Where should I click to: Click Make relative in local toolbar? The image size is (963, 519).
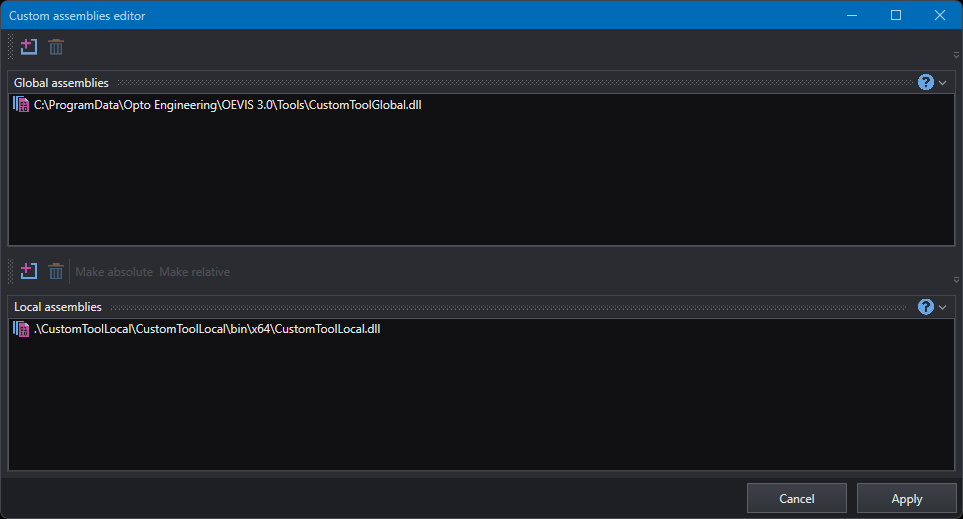195,271
